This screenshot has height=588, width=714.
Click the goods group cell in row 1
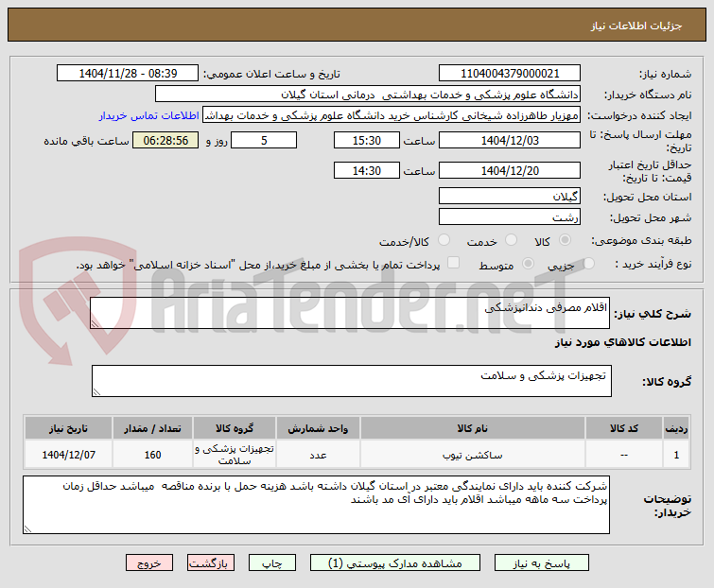(234, 455)
